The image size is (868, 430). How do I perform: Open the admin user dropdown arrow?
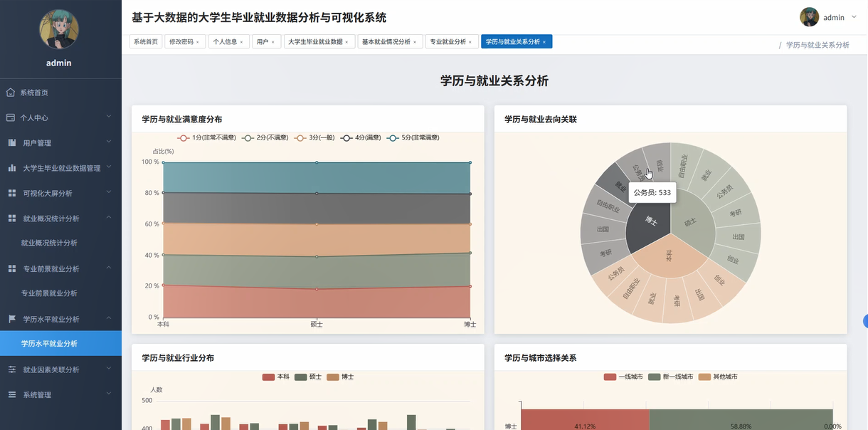[854, 16]
